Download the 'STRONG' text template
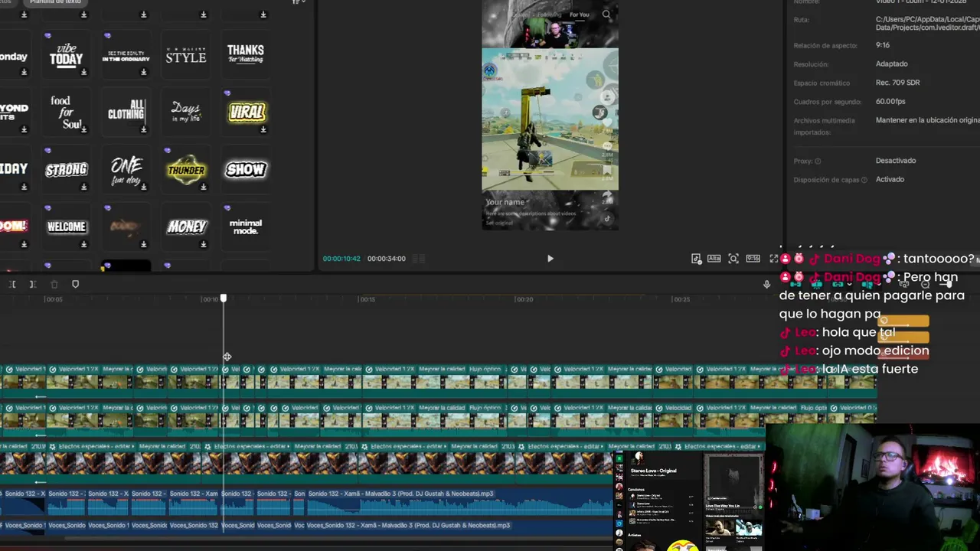This screenshot has height=551, width=980. click(83, 187)
